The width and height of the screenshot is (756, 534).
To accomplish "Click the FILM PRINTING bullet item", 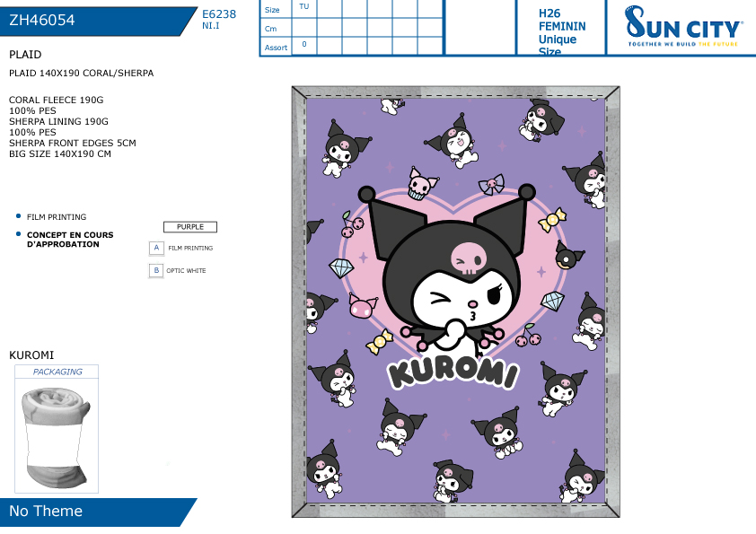I will pyautogui.click(x=57, y=217).
